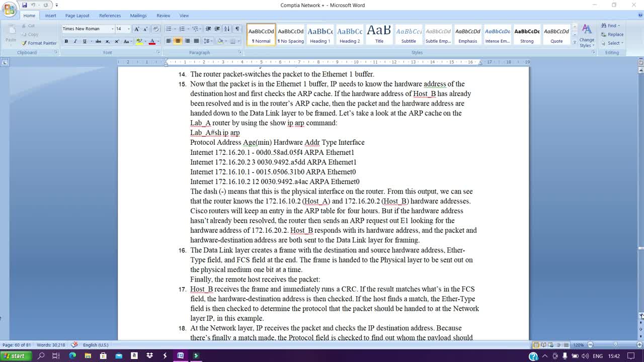Toggle subscript formatting
Viewport: 644px width, 362px height.
click(x=108, y=41)
